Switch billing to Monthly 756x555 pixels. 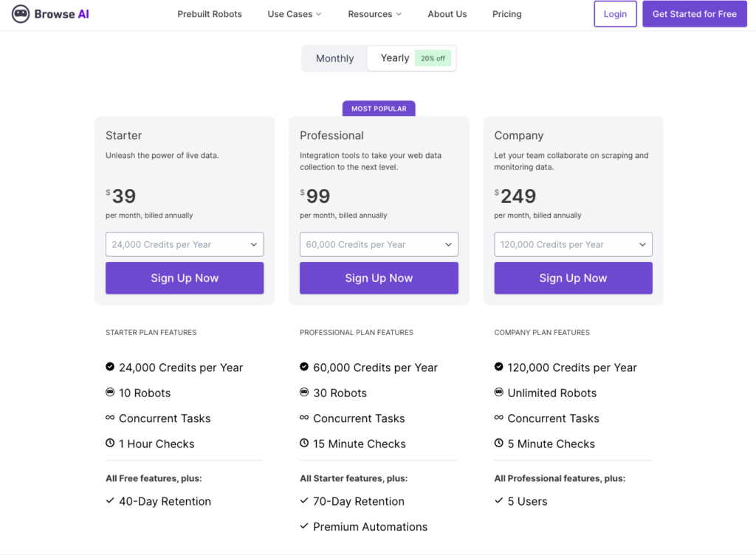(334, 58)
